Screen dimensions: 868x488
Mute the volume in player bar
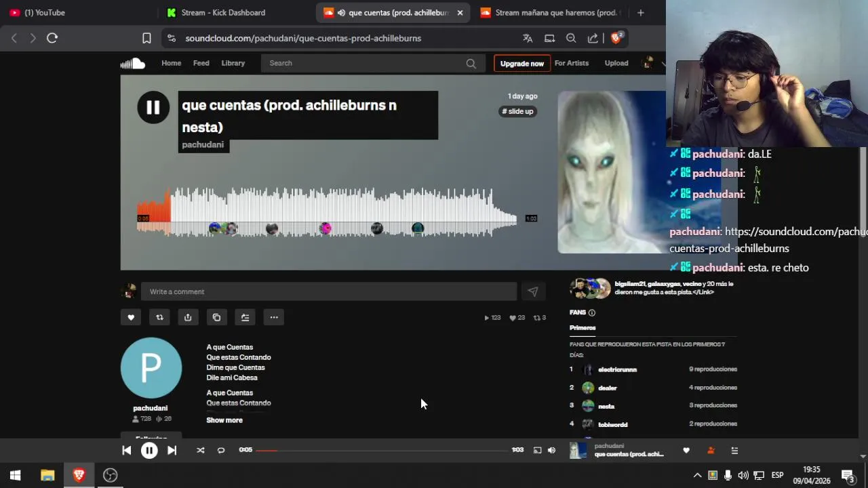(x=551, y=450)
